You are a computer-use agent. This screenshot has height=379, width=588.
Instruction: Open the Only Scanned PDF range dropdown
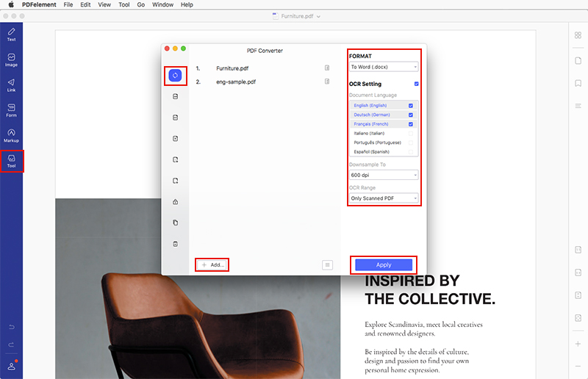coord(384,198)
